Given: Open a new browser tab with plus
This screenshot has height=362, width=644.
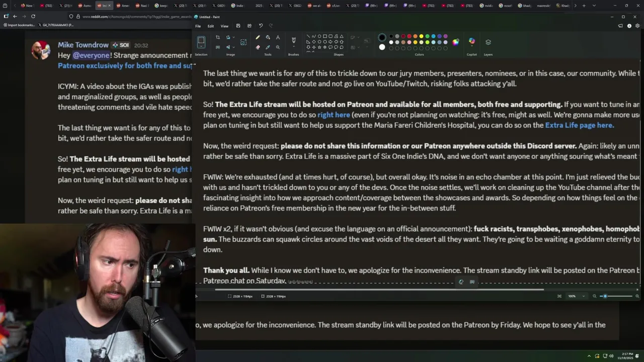Looking at the screenshot, I should pyautogui.click(x=584, y=6).
